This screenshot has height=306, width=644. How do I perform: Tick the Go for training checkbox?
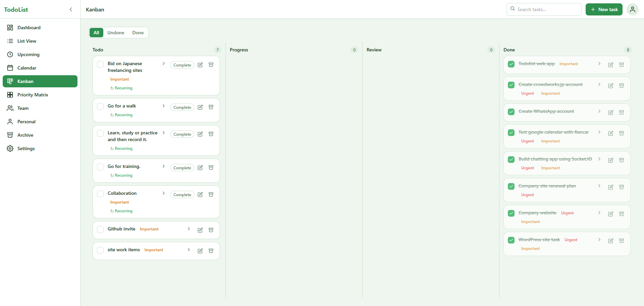(x=100, y=167)
